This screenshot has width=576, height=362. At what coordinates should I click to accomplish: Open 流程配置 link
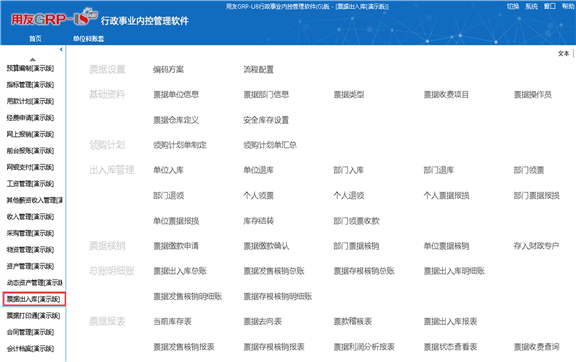(x=258, y=69)
